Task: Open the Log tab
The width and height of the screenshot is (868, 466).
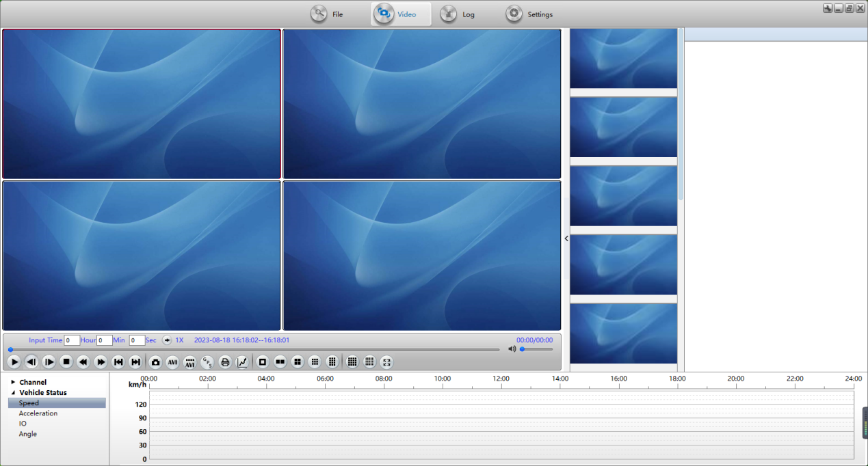Action: click(458, 14)
